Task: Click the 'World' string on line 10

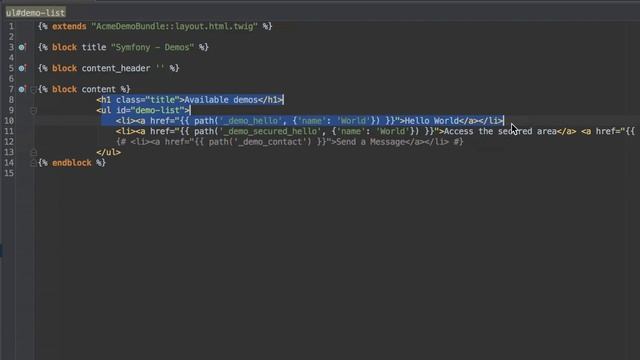Action: [x=353, y=121]
